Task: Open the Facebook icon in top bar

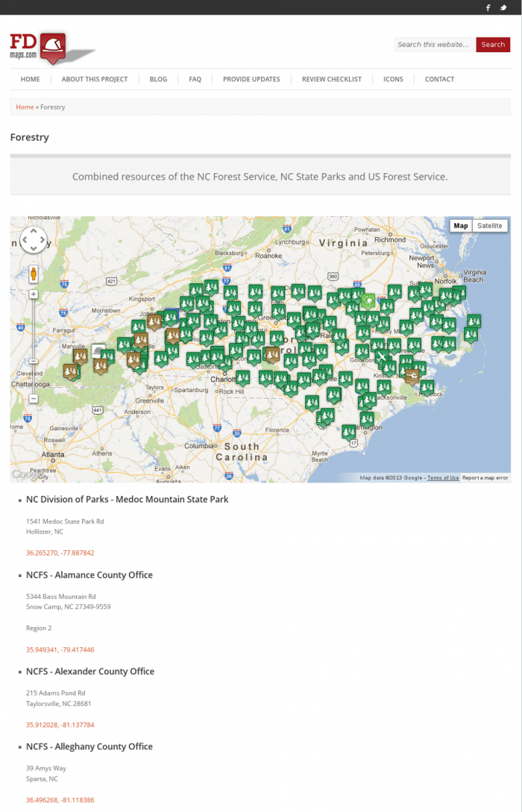Action: 488,7
